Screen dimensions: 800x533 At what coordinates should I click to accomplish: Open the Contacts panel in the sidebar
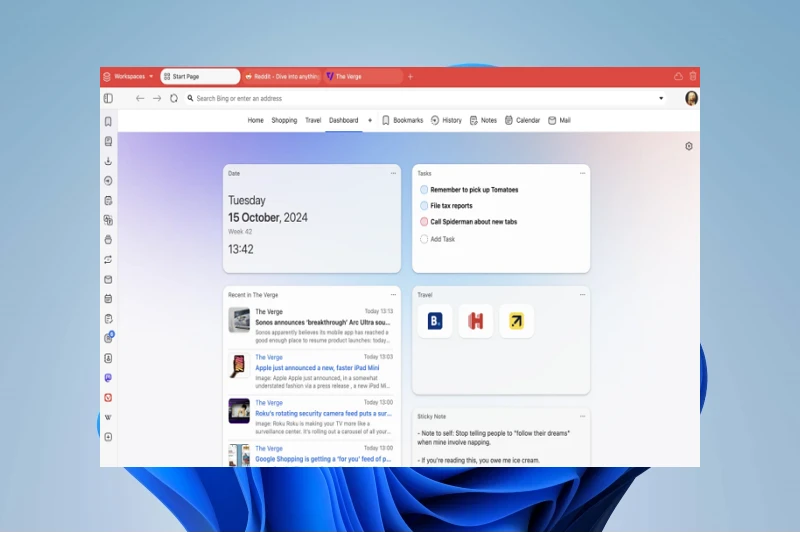coord(108,358)
